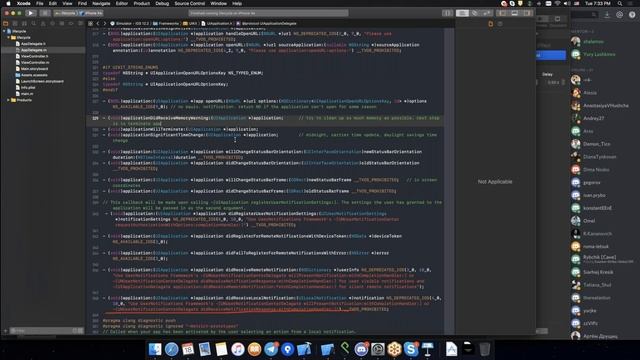The width and height of the screenshot is (640, 360).
Task: Open the UIKit breadcrumb in jump bar
Action: click(x=191, y=24)
